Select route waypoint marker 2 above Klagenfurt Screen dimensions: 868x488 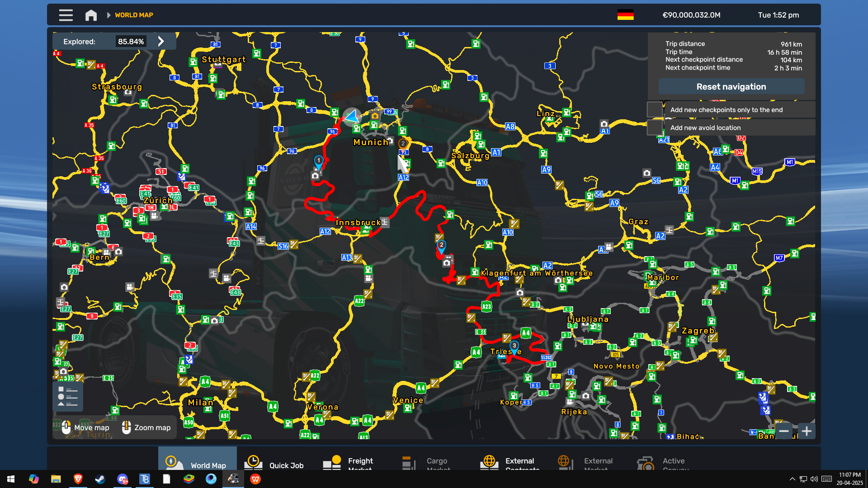441,246
